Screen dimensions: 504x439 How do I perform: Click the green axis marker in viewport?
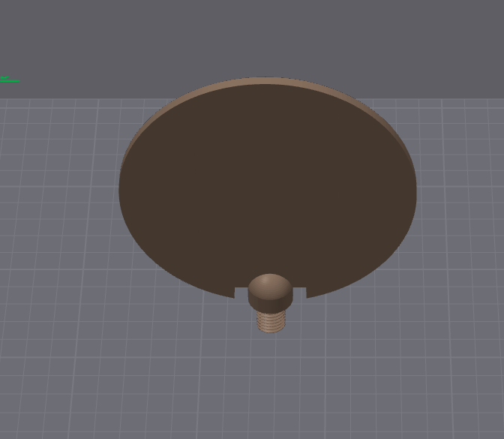coord(10,79)
